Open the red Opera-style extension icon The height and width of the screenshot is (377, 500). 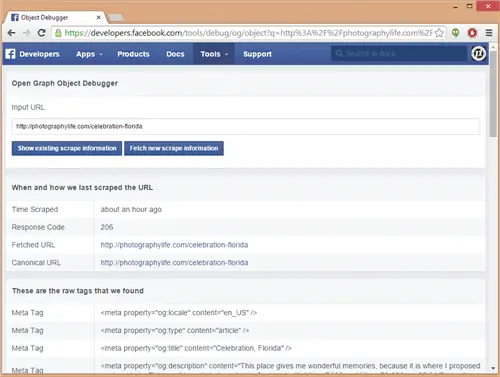(472, 33)
